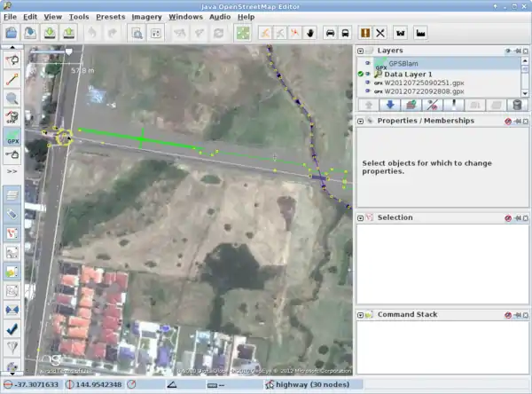This screenshot has height=394, width=532.
Task: Click the blue move layer down arrow
Action: coord(390,106)
